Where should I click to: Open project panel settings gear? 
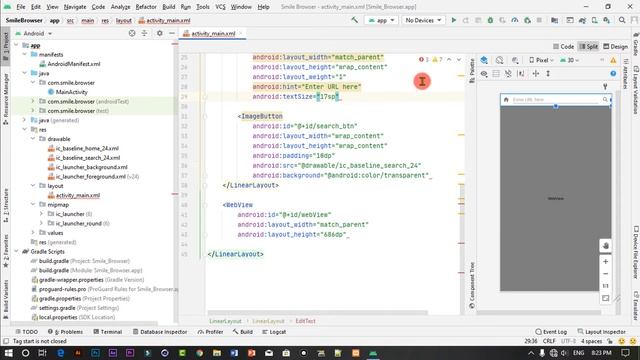(x=160, y=33)
